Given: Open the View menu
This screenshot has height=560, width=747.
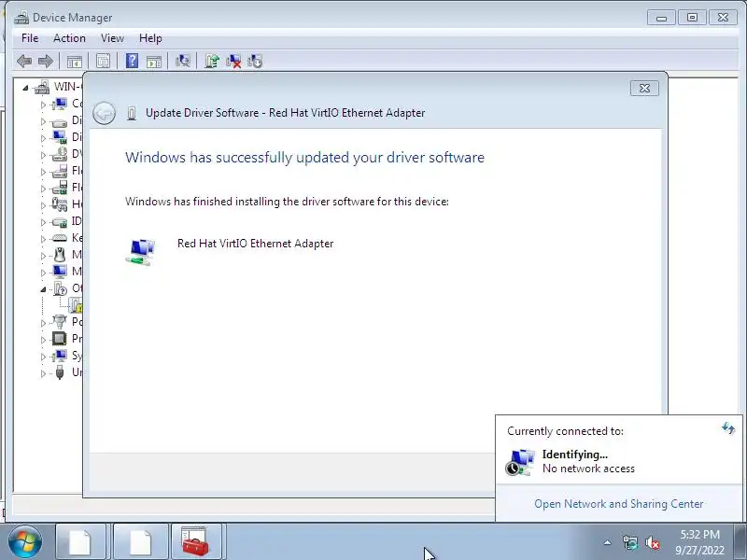Looking at the screenshot, I should (x=112, y=38).
